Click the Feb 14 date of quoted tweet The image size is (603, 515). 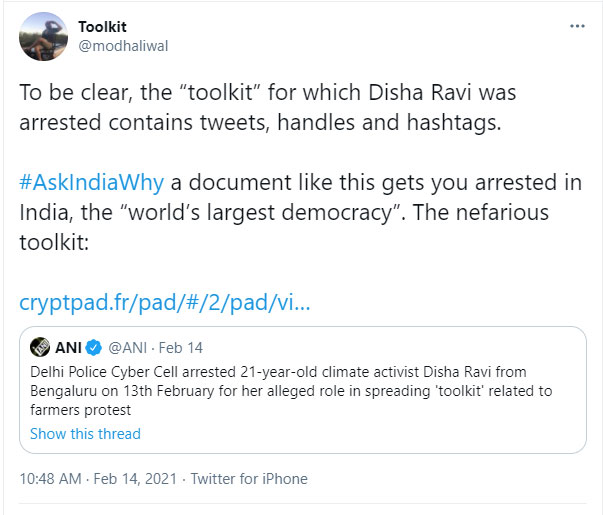(181, 348)
